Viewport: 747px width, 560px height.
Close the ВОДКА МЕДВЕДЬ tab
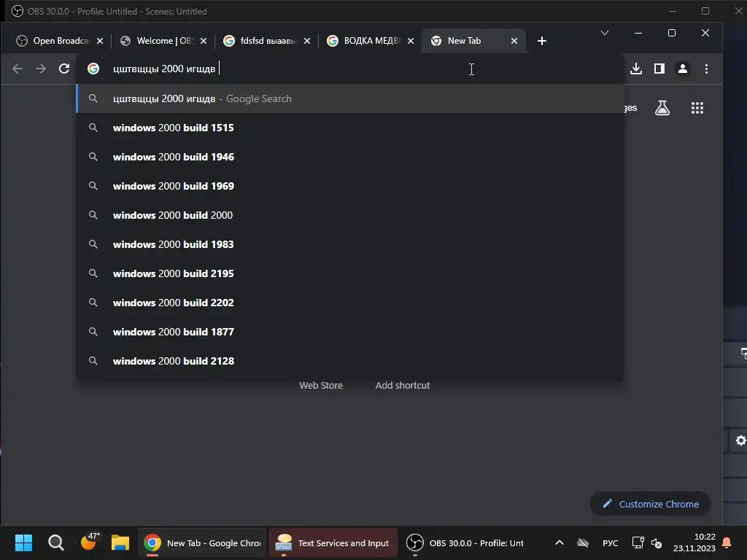click(411, 41)
